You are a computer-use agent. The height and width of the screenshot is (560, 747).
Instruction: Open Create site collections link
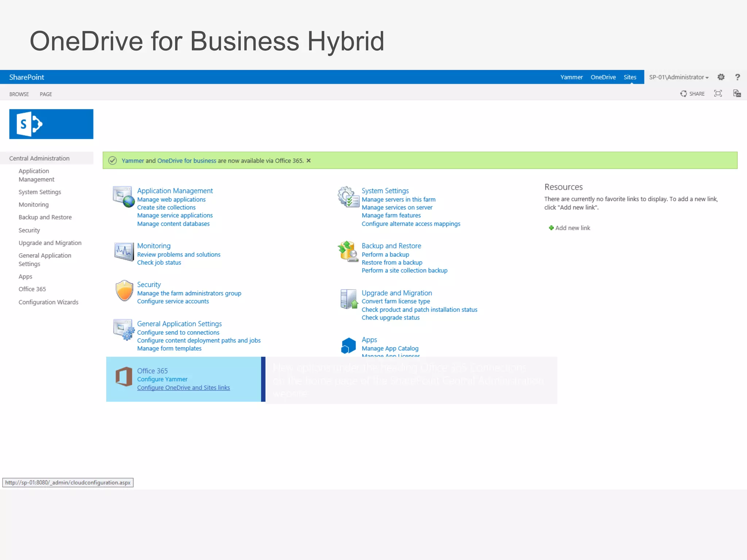point(166,207)
